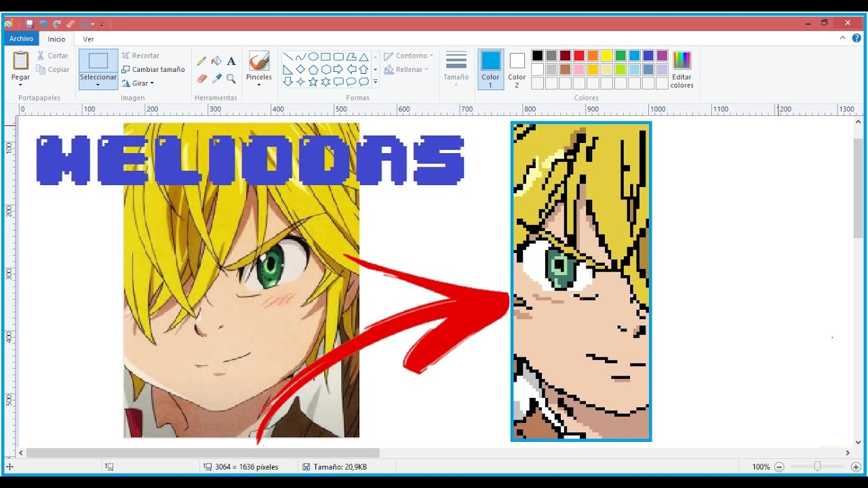Viewport: 868px width, 488px height.
Task: Choose the Down arrow shape
Action: [x=288, y=81]
